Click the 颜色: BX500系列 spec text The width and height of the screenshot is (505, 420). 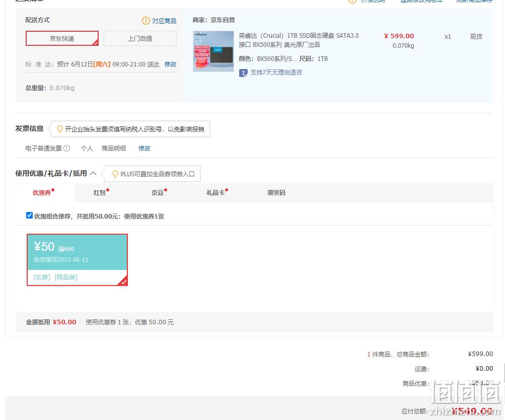[267, 58]
